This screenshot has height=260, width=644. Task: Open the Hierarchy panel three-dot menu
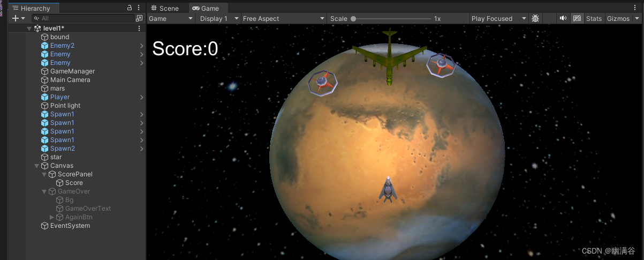(139, 8)
